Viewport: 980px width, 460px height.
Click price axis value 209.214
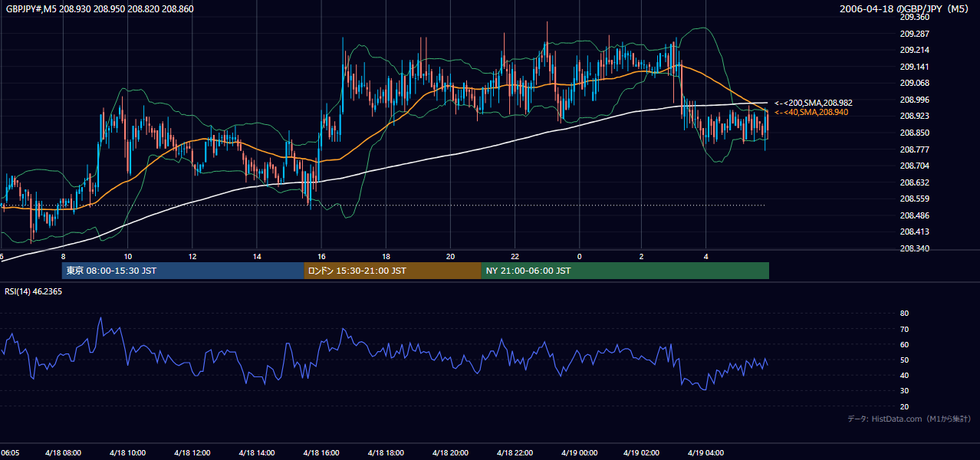[913, 50]
